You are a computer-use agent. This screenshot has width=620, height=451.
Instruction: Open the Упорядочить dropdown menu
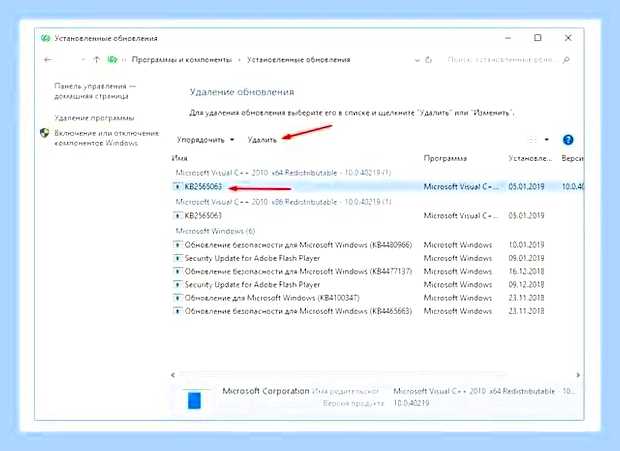pyautogui.click(x=205, y=140)
